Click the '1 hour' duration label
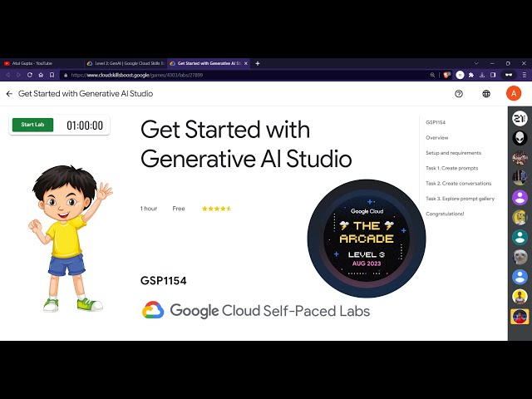The height and width of the screenshot is (399, 532). pos(149,209)
